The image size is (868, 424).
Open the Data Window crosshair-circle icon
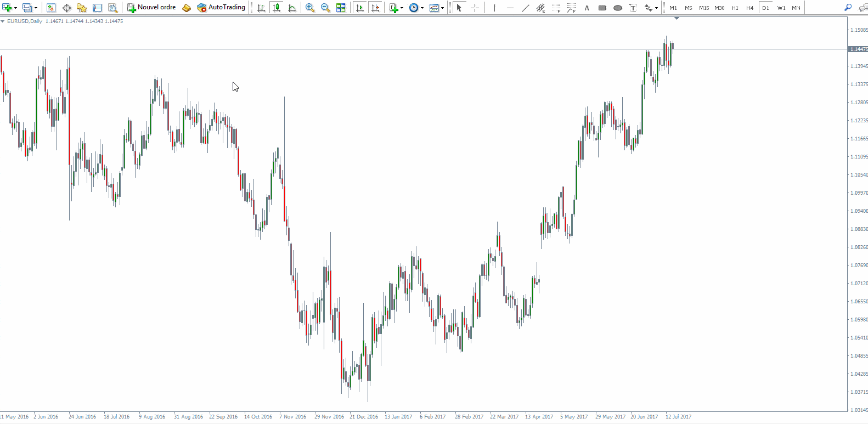coord(66,8)
